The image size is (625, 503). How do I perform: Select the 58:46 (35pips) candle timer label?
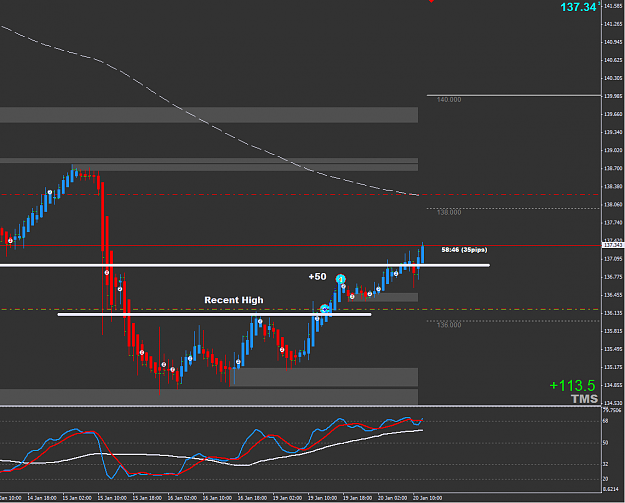pos(464,250)
